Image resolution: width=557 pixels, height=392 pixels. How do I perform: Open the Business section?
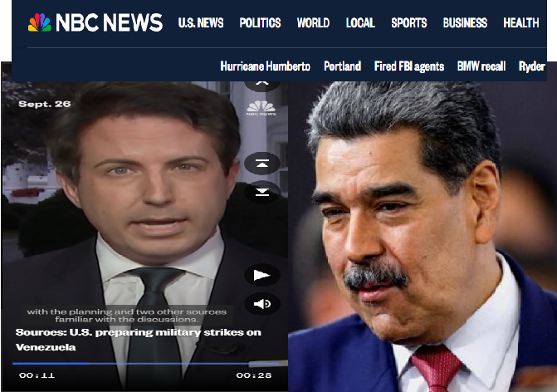pos(465,23)
